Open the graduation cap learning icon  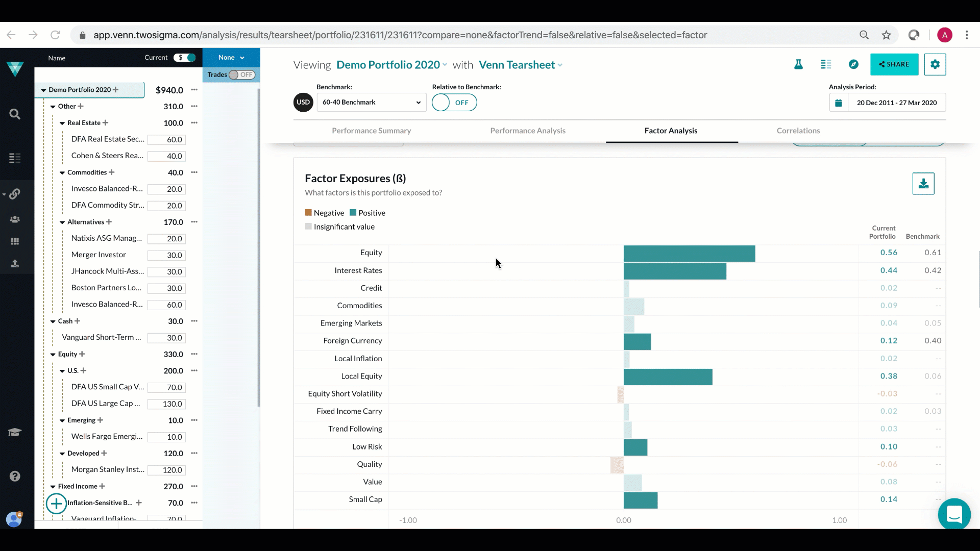[14, 433]
